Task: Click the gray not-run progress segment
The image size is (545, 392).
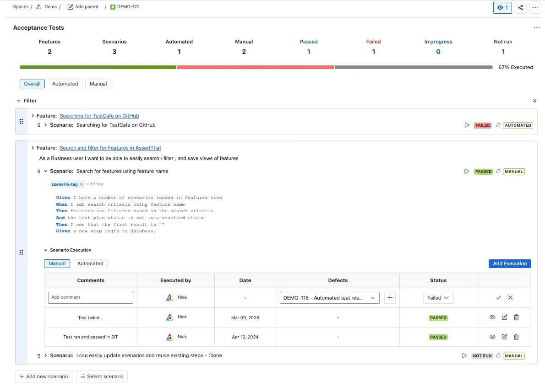Action: (414, 67)
